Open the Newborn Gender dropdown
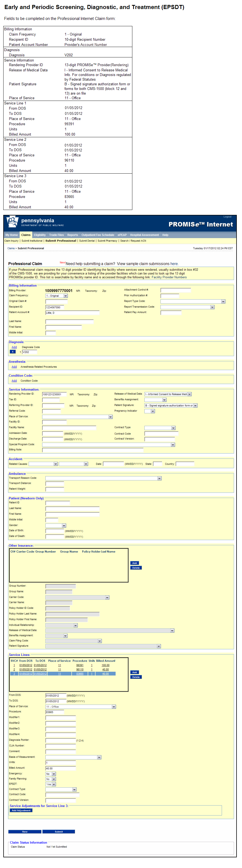This screenshot has width=242, height=868. click(x=64, y=526)
